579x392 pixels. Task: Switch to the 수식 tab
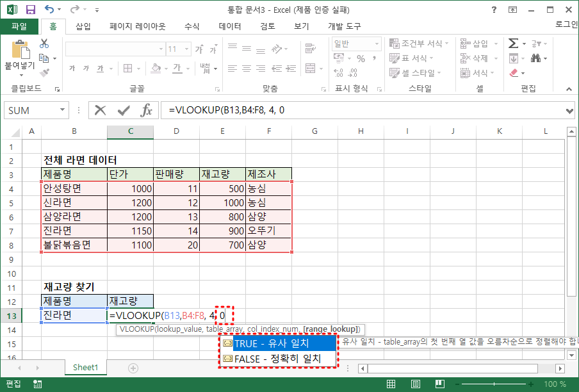pyautogui.click(x=192, y=26)
